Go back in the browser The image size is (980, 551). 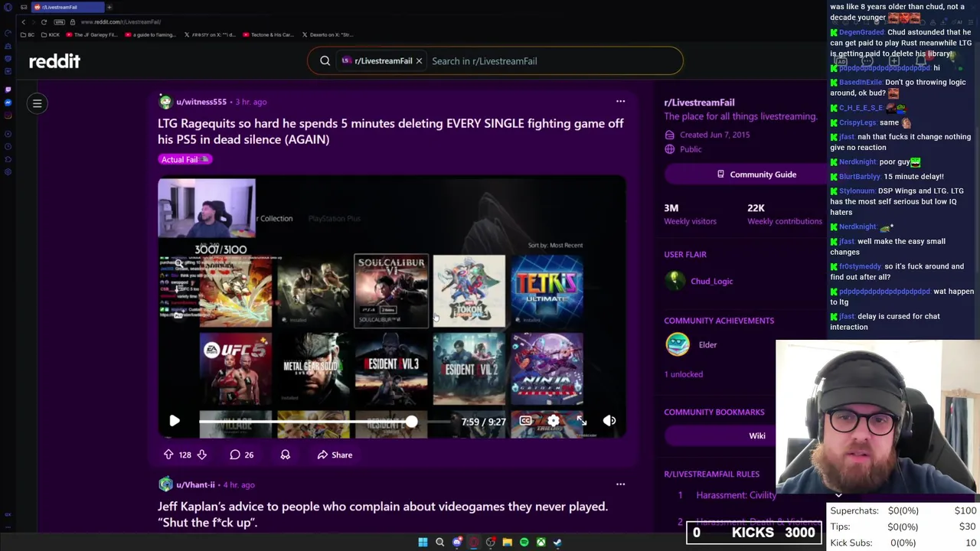[x=23, y=21]
